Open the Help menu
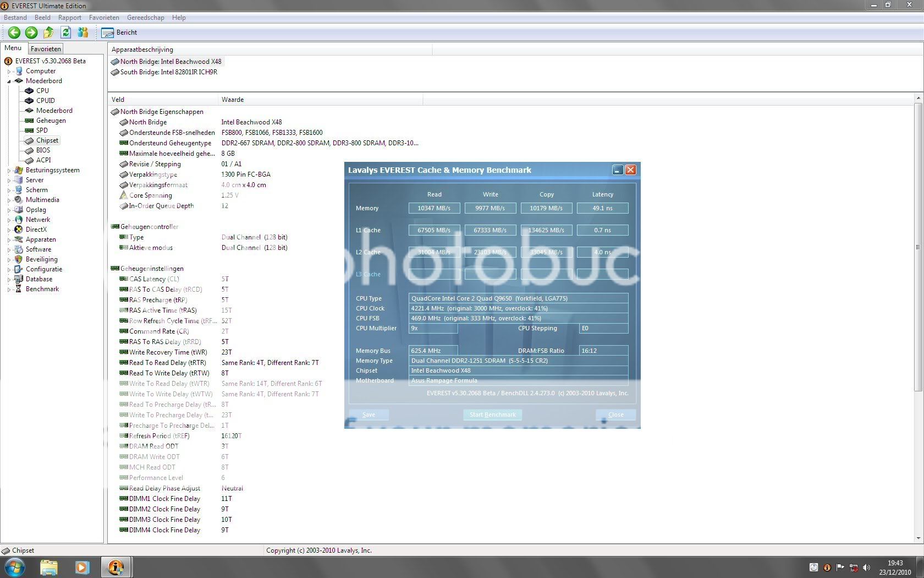924x578 pixels. [179, 18]
